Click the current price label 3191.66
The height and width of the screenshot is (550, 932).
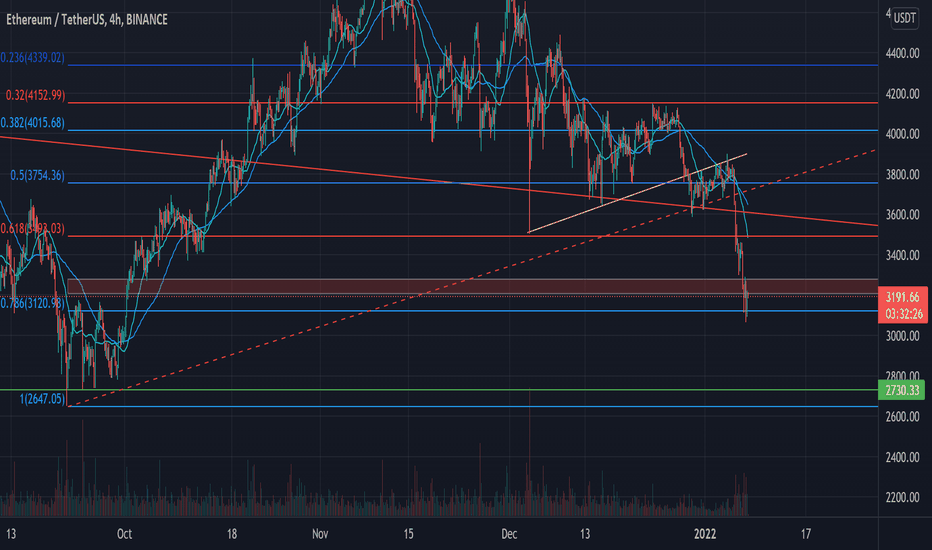click(902, 297)
